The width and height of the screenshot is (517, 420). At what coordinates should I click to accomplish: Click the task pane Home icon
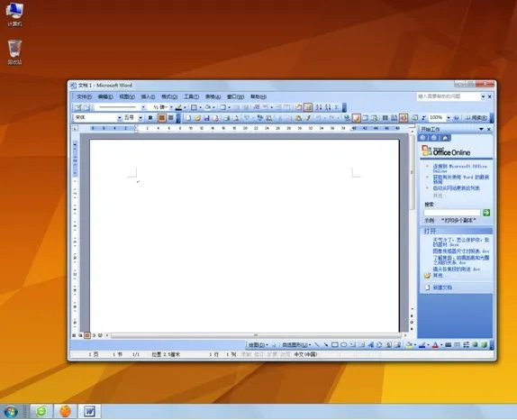tap(445, 138)
